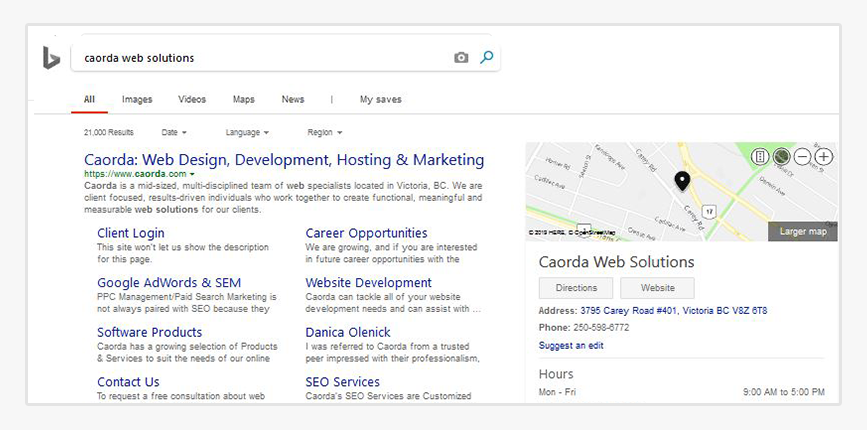Click the highway 17 shield on map

[x=709, y=211]
